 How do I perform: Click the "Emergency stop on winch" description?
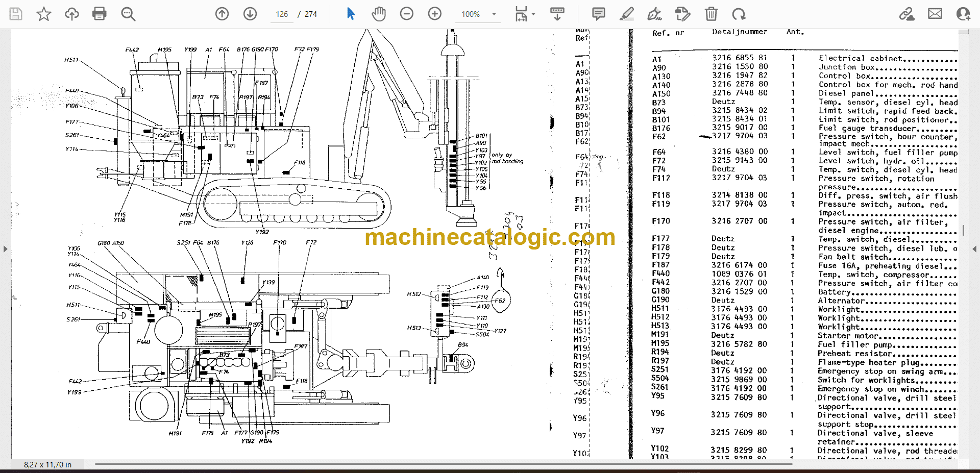coord(871,389)
